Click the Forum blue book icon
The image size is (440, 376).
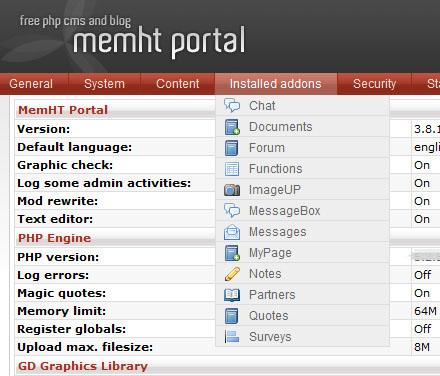tap(232, 148)
